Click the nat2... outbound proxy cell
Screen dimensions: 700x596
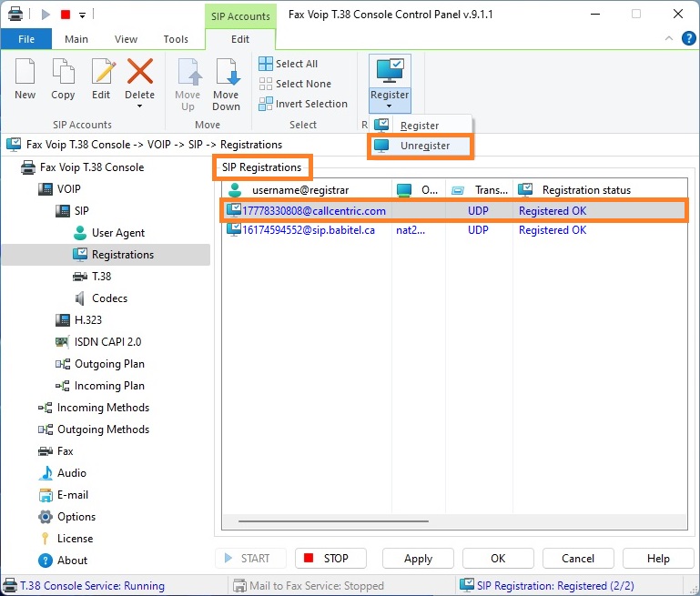pos(411,230)
